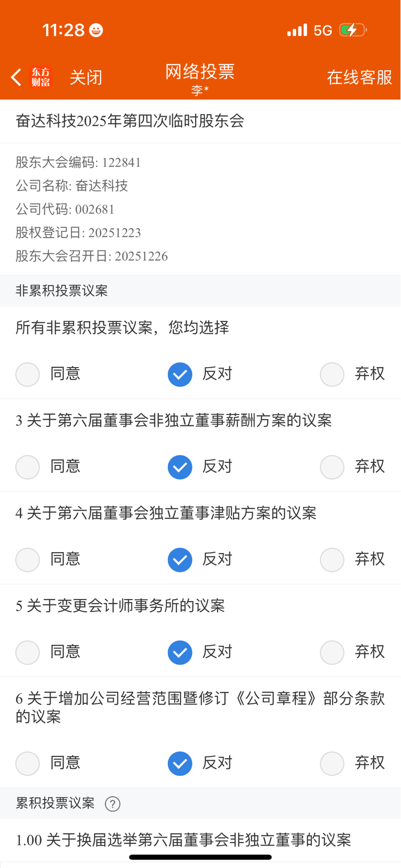This screenshot has height=868, width=401.
Task: Tap the back arrow icon
Action: [16, 77]
